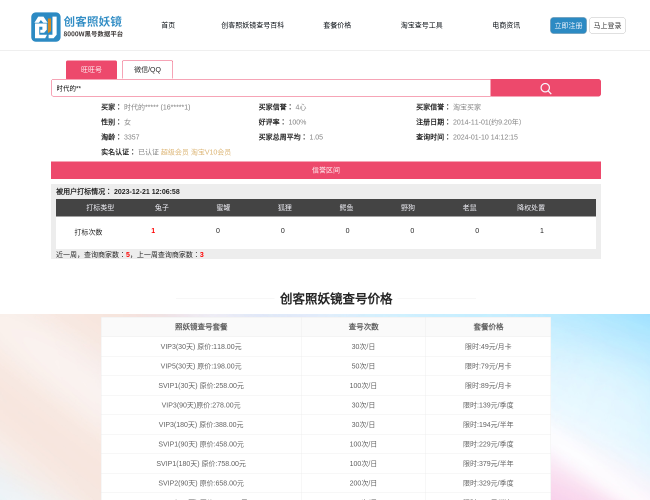The image size is (650, 500).
Task: Select the VIP3(30天) 原价:118.00元 row
Action: [x=326, y=347]
